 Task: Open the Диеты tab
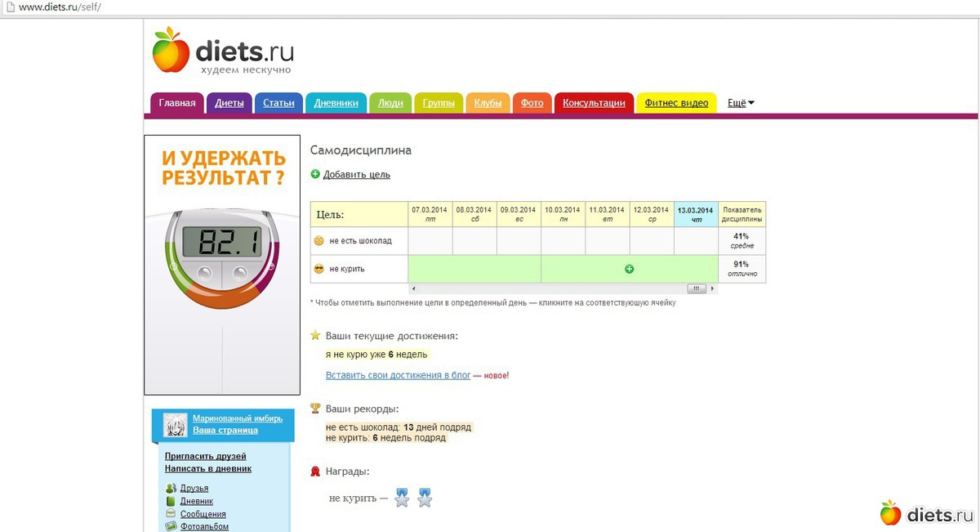[229, 103]
